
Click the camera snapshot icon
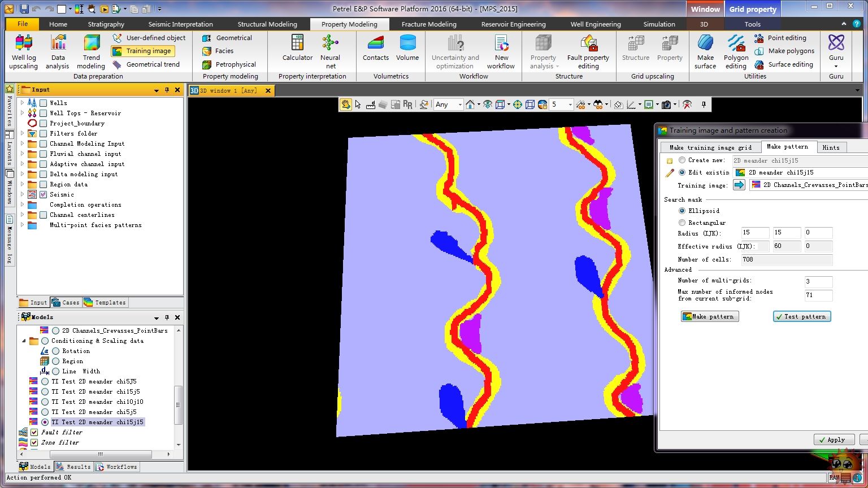[x=666, y=104]
